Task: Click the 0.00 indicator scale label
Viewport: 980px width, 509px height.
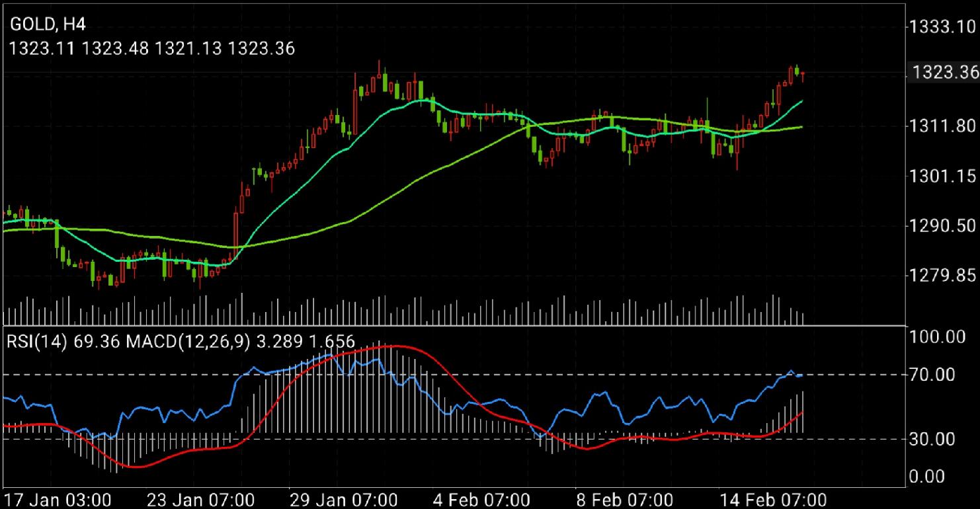Action: click(928, 476)
